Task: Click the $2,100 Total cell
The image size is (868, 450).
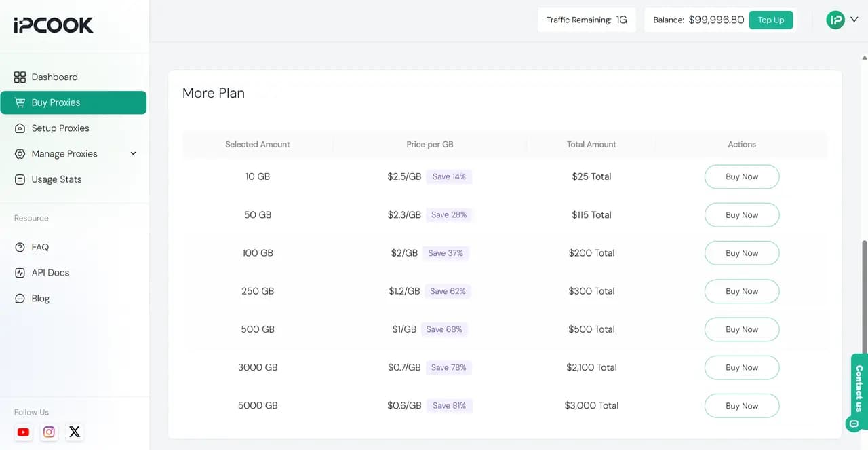Action: point(591,367)
